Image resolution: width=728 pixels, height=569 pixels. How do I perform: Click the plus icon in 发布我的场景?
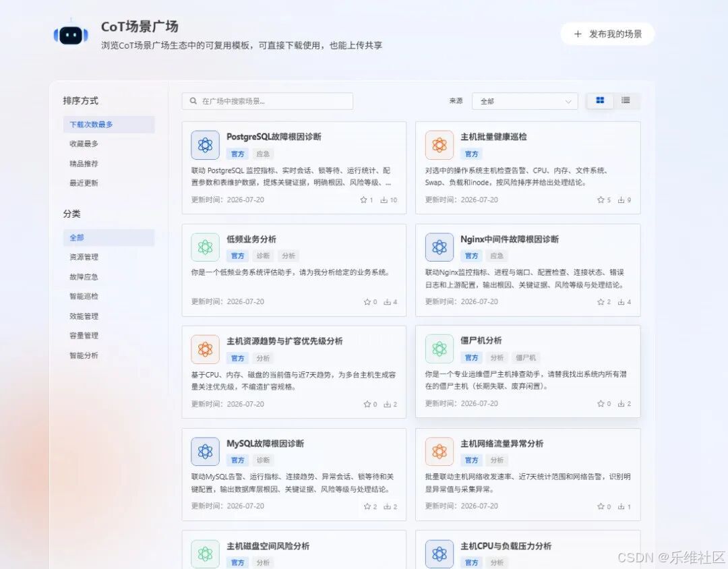pos(578,34)
